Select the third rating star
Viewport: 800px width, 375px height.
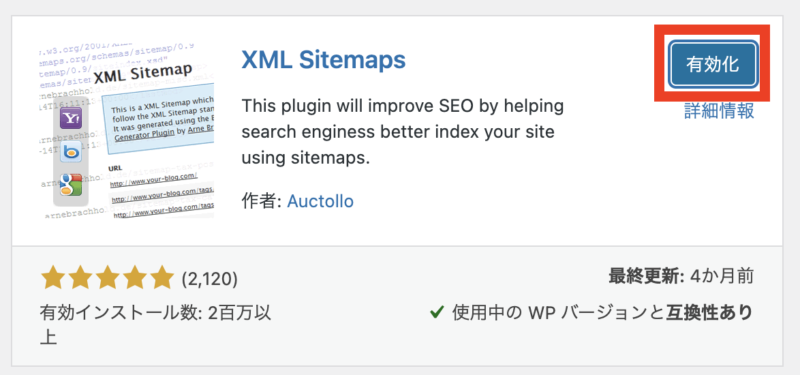point(108,278)
